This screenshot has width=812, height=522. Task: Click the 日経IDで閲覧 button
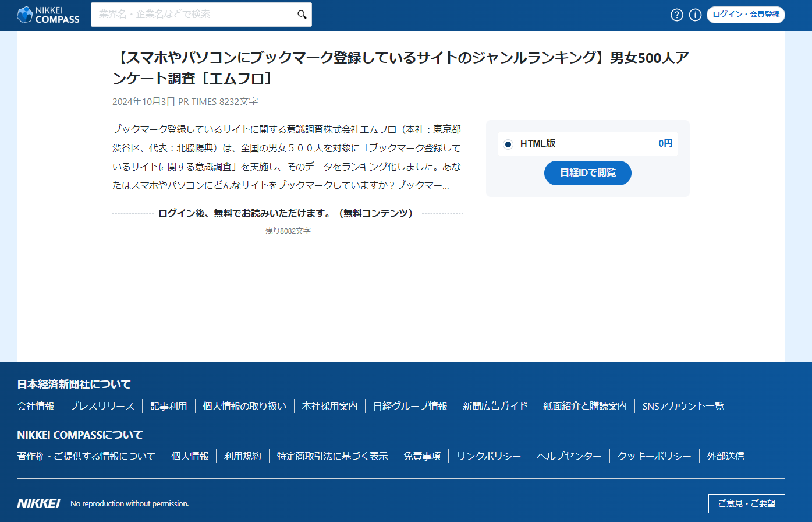click(x=588, y=173)
